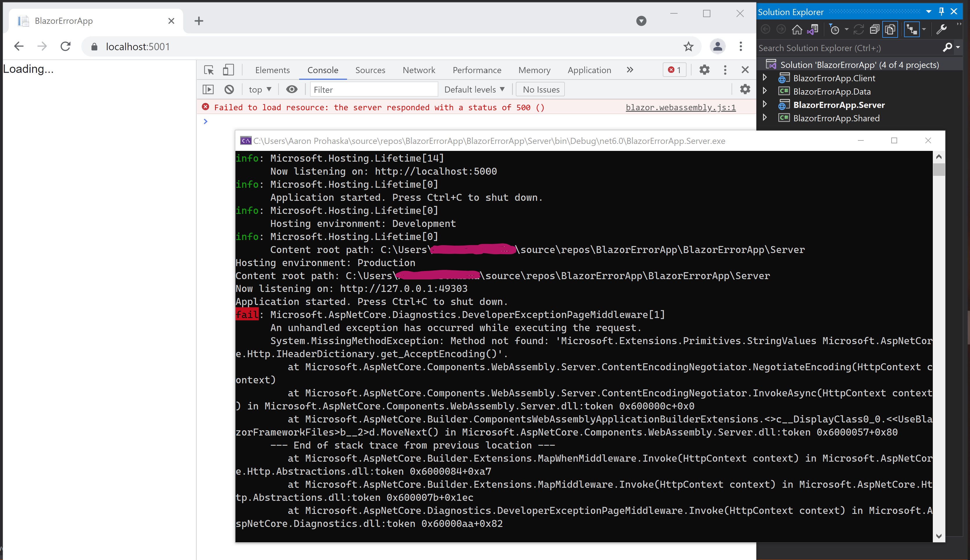Viewport: 970px width, 560px height.
Task: Refresh the Solution Explorer
Action: point(859,29)
